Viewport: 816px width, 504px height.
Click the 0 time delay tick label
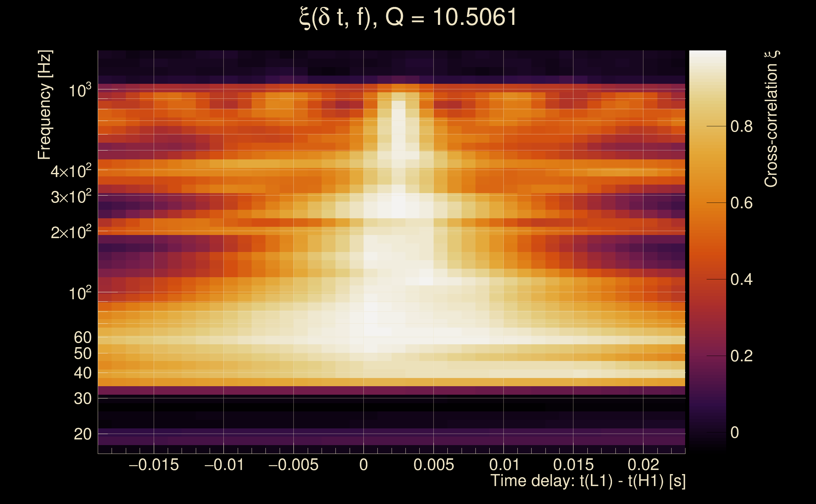tap(364, 465)
